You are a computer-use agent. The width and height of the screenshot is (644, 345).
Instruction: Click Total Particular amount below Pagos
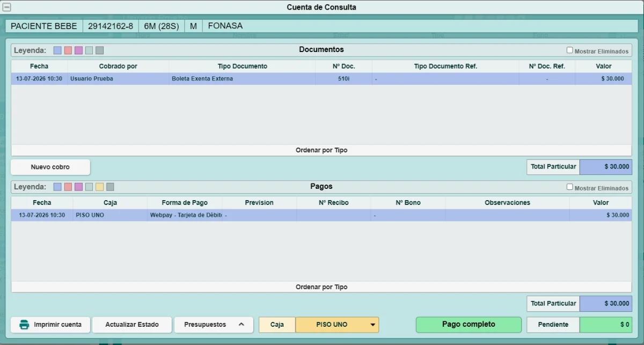point(606,304)
